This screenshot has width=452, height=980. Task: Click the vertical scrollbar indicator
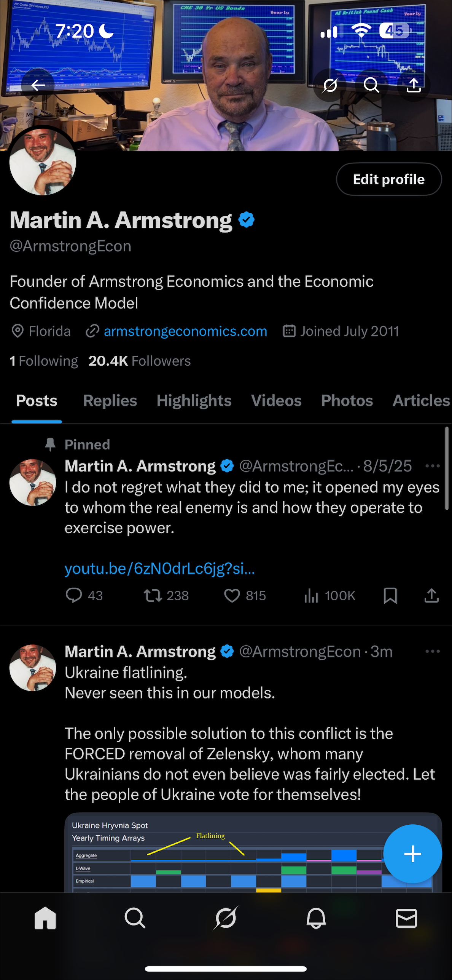[x=447, y=468]
